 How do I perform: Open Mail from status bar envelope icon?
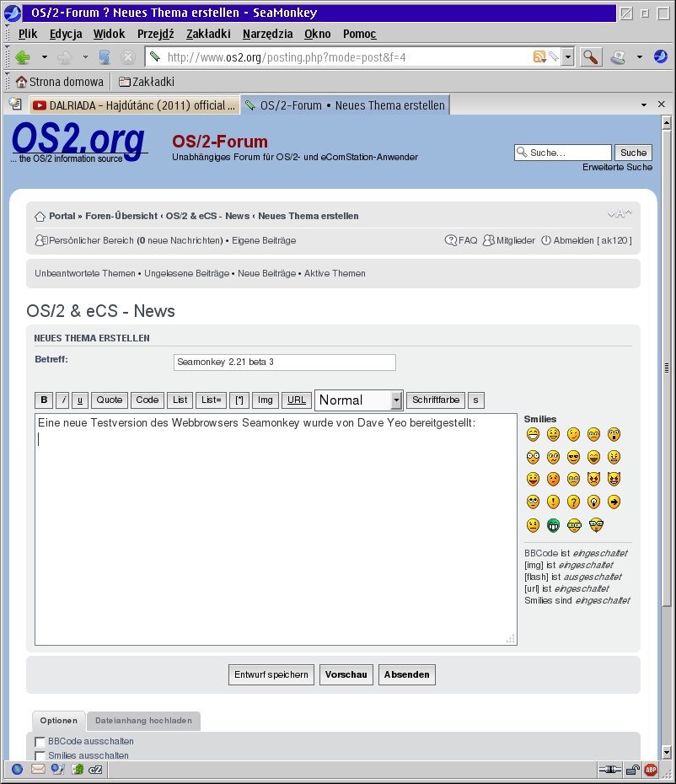pyautogui.click(x=38, y=769)
